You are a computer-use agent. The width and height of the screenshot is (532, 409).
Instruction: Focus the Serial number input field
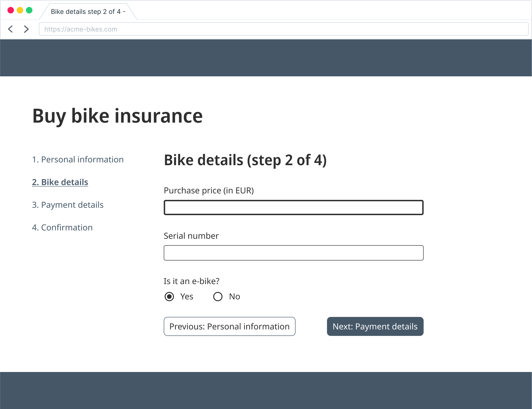293,253
